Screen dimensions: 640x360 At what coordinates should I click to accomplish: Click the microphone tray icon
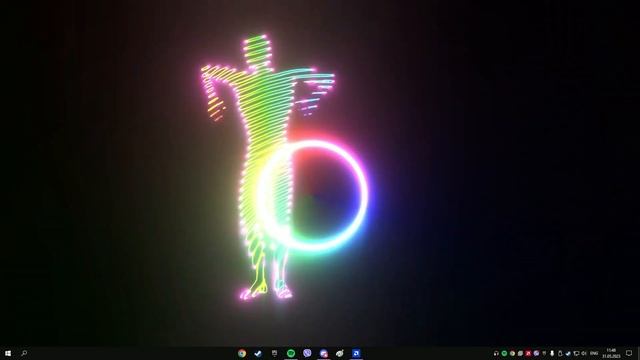(552, 353)
